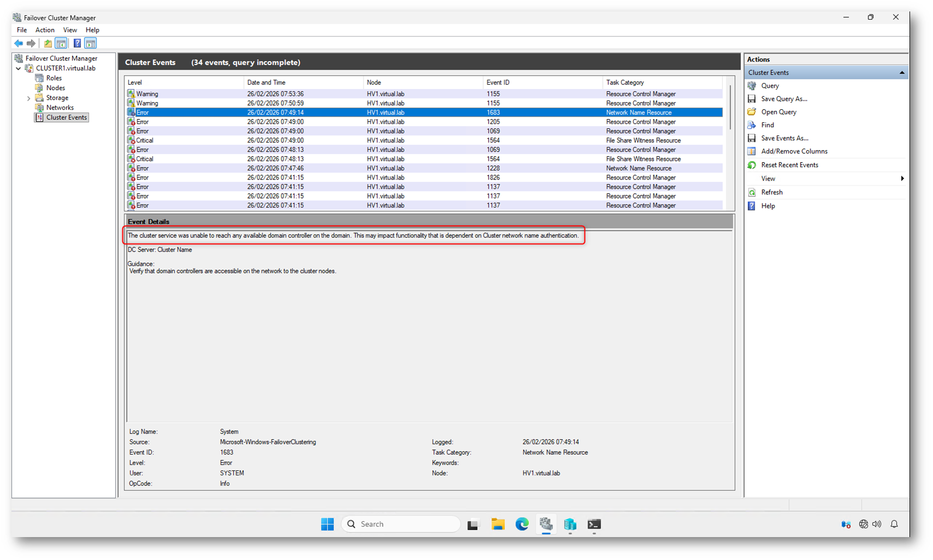Viewport: 933px width, 560px height.
Task: Expand the Storage tree node
Action: [28, 98]
